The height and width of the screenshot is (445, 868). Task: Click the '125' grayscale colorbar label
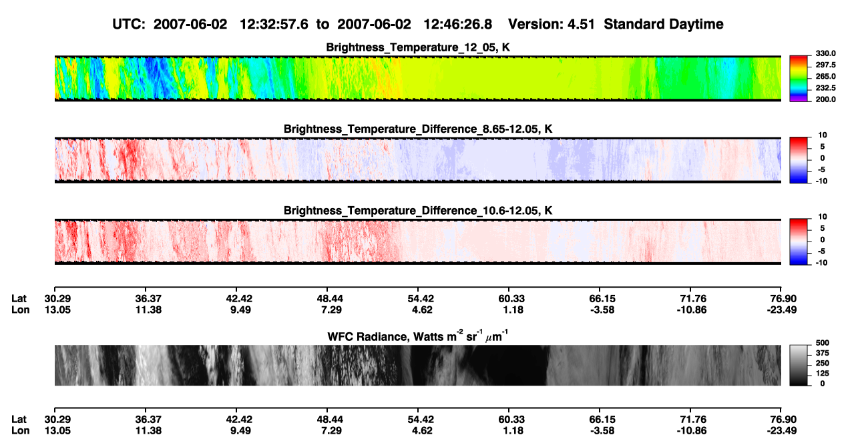(x=823, y=374)
